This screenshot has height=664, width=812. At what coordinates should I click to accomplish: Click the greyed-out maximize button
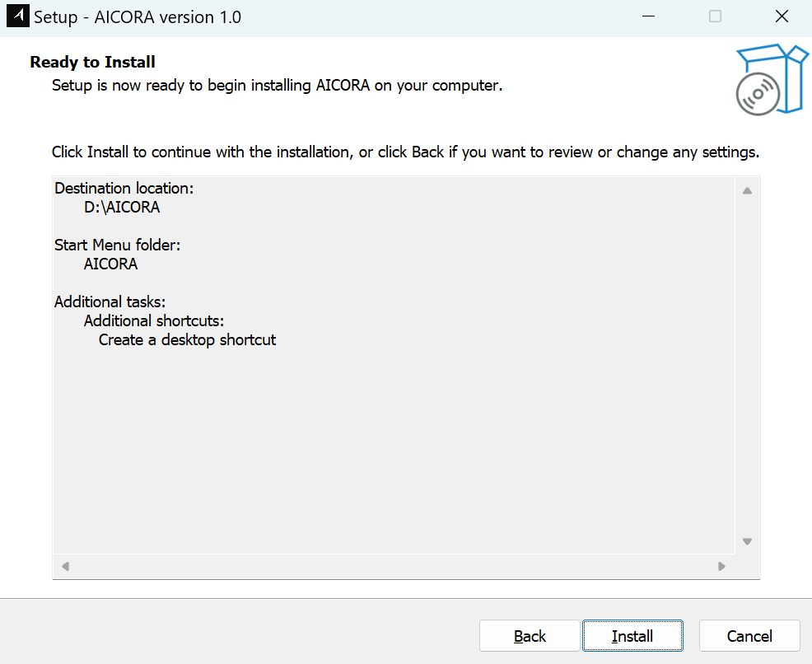click(715, 16)
